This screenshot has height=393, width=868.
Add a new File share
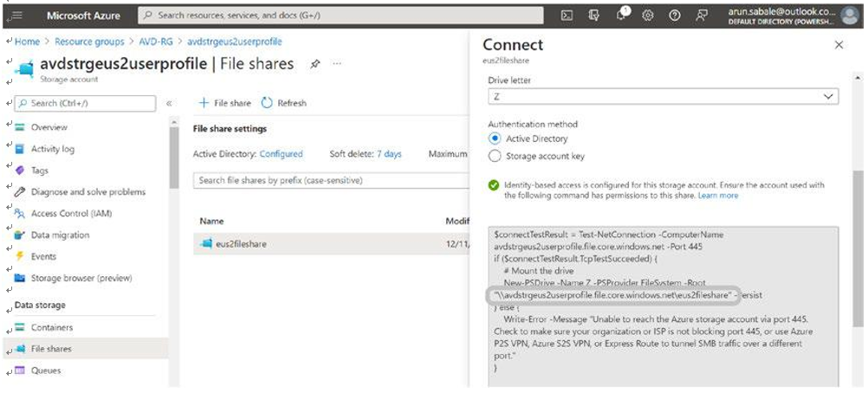click(x=224, y=103)
